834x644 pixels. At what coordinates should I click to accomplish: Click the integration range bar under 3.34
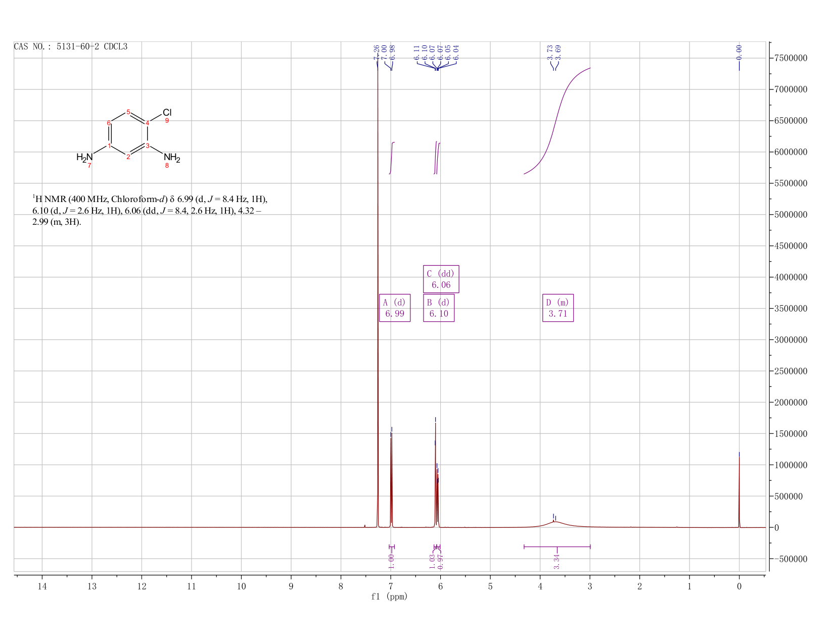[x=557, y=547]
